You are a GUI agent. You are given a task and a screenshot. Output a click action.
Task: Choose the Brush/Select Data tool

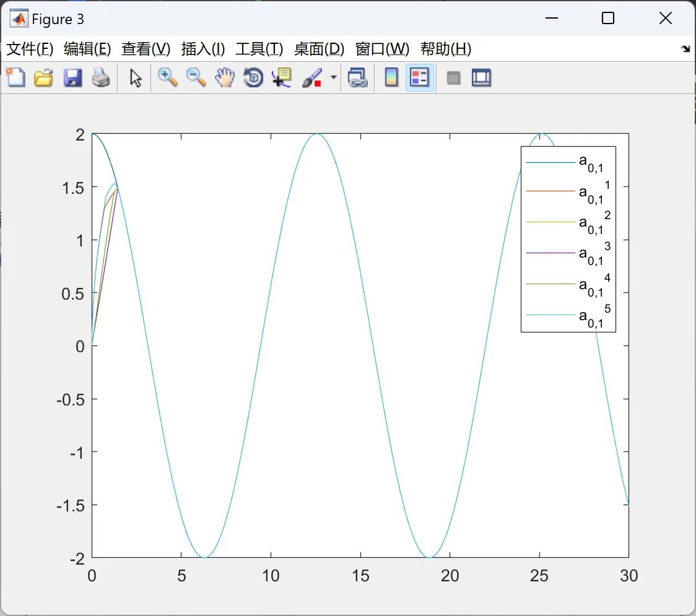[x=313, y=77]
